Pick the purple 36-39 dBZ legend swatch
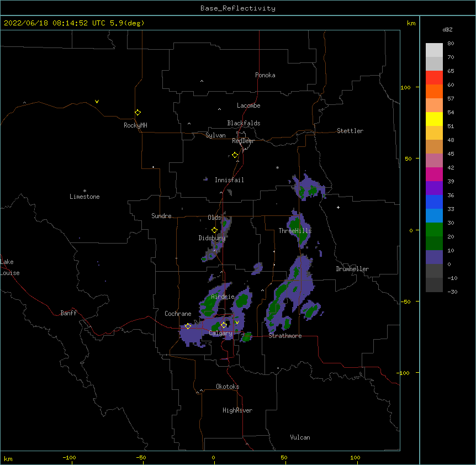476x465 pixels. (434, 188)
